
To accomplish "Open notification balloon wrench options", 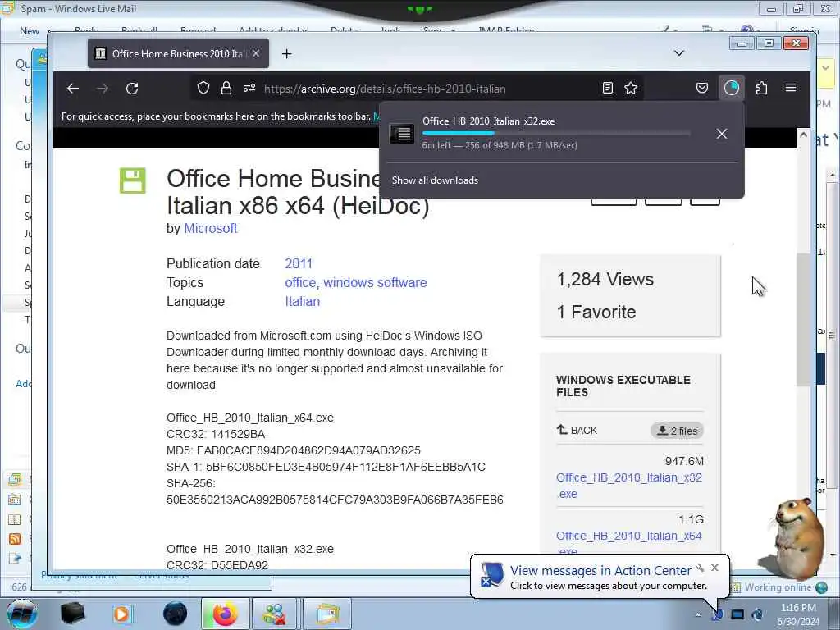I will click(700, 568).
